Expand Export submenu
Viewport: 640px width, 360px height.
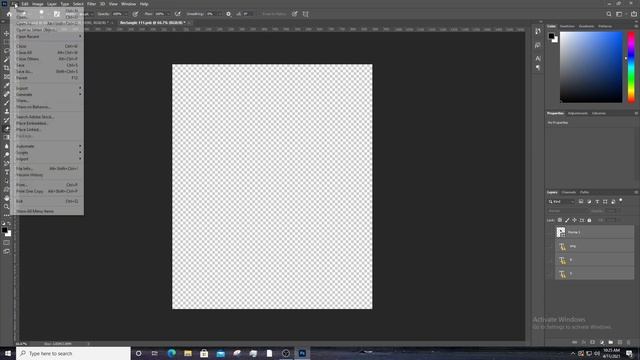[x=47, y=88]
